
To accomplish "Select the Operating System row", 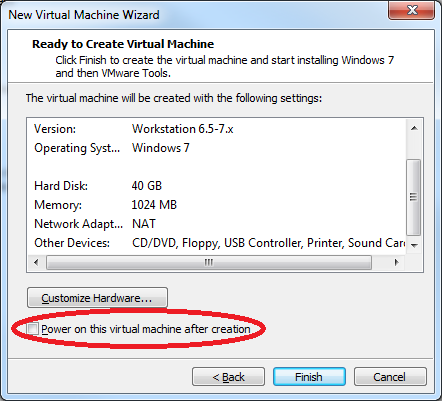I will 217,148.
